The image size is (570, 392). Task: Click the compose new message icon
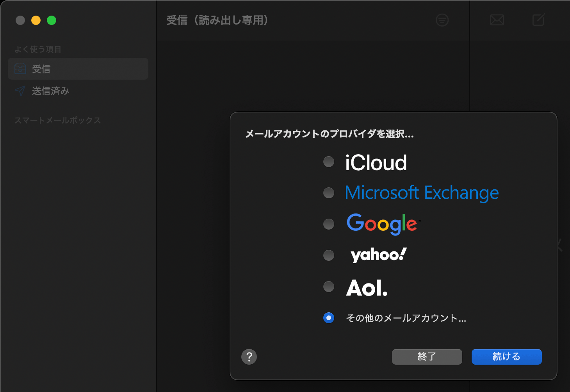point(538,20)
